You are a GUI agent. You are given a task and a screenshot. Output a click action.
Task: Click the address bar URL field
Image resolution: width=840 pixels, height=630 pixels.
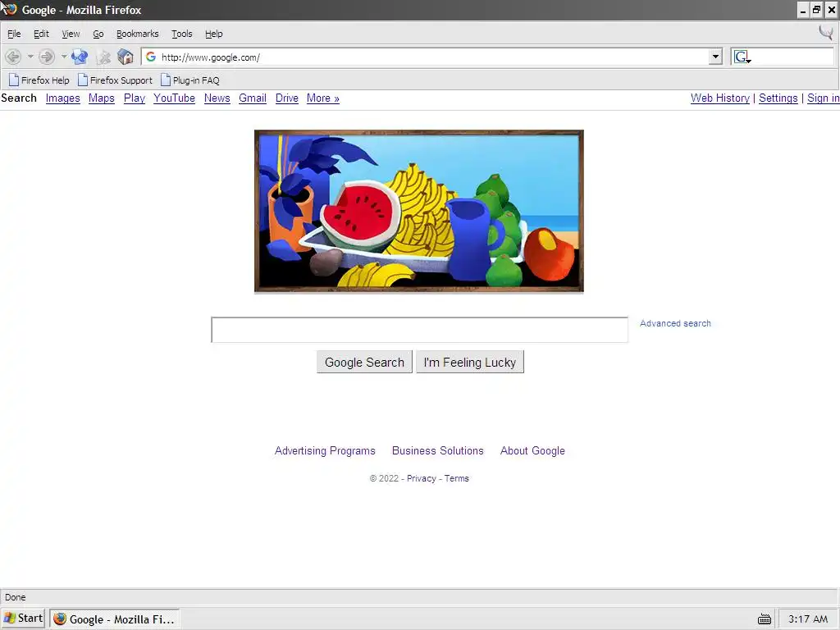tap(433, 57)
